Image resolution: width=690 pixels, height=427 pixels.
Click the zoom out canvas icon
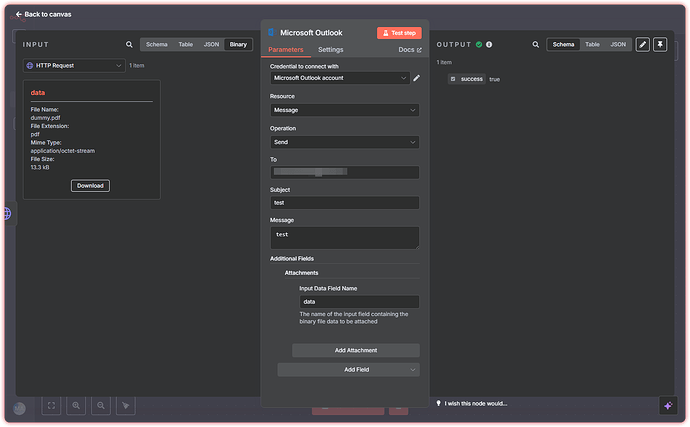pyautogui.click(x=101, y=406)
